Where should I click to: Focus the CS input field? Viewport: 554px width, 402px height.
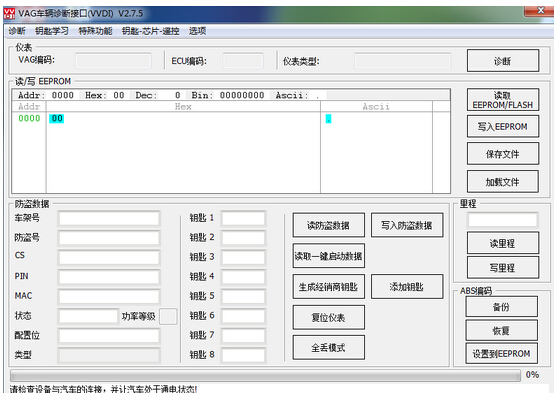coord(109,258)
